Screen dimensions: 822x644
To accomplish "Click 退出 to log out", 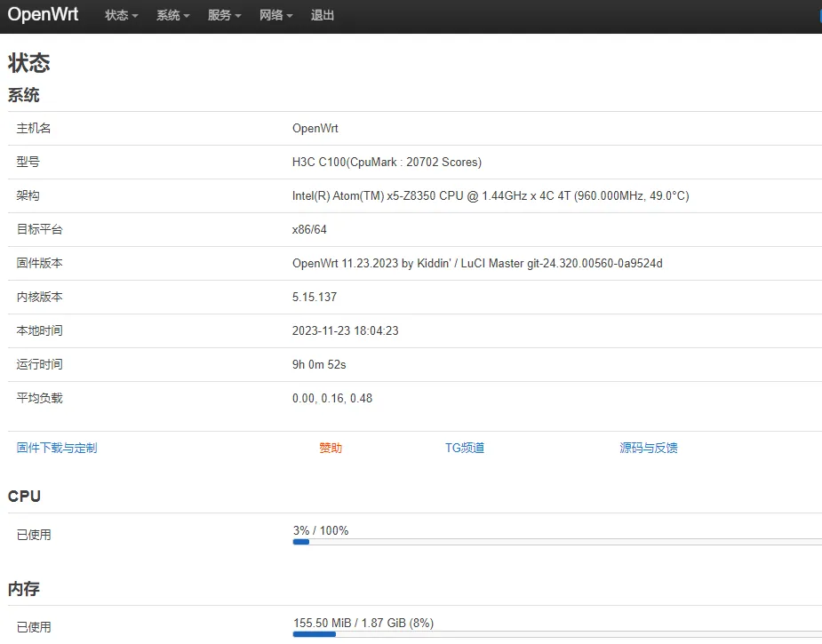I will tap(323, 16).
